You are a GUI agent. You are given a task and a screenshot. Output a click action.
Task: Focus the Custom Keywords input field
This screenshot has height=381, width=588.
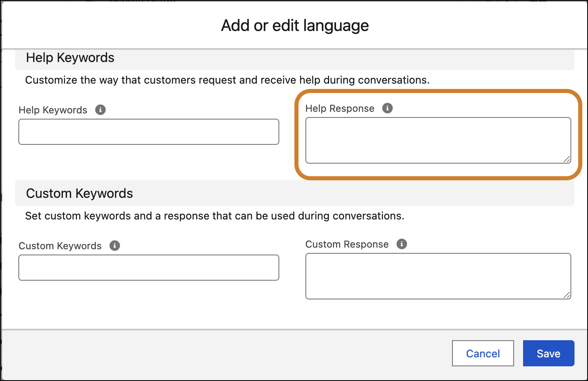(149, 268)
